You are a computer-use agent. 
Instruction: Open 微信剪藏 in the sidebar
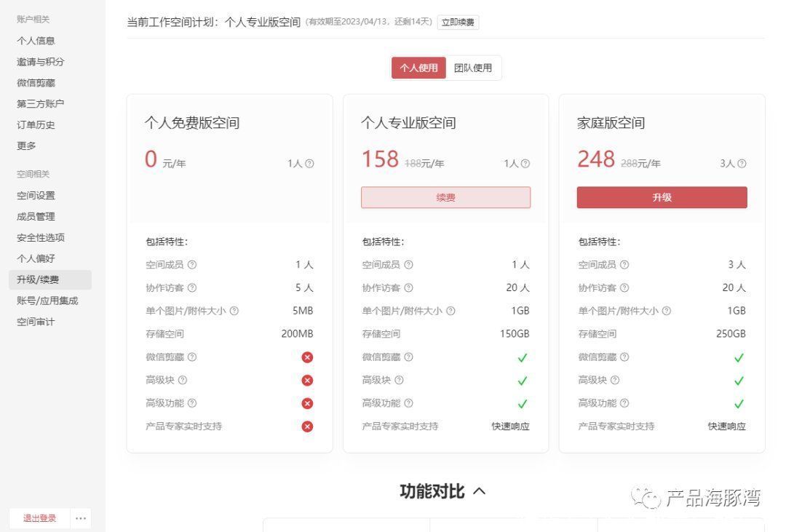36,83
